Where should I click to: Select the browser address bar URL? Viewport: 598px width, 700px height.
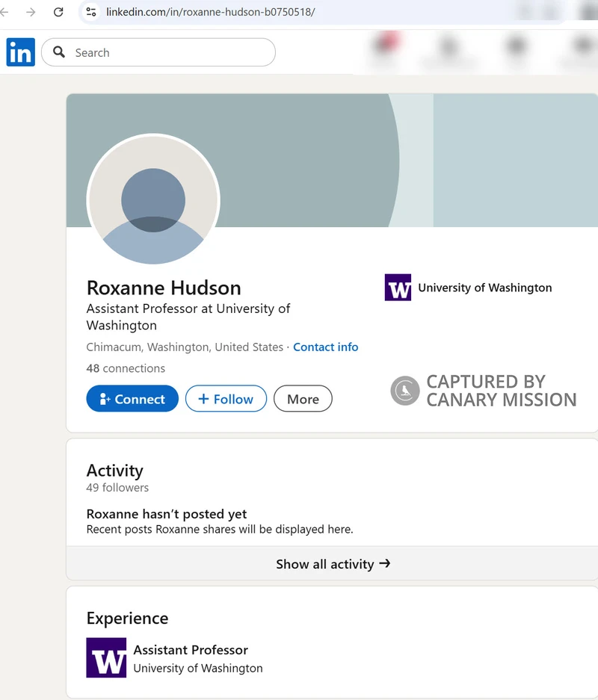(210, 12)
